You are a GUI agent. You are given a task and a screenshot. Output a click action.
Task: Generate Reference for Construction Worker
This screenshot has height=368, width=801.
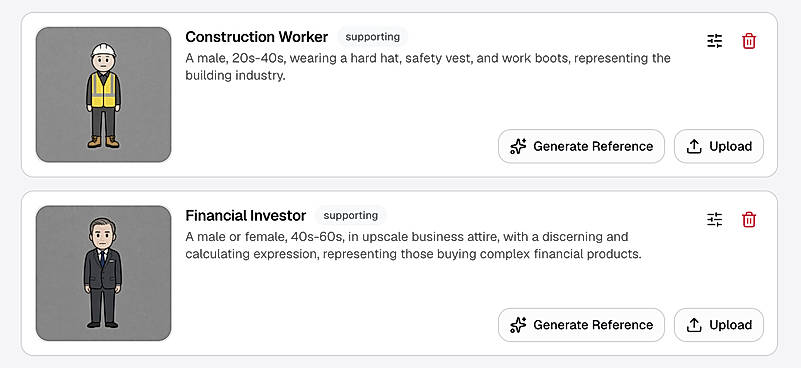pos(581,147)
